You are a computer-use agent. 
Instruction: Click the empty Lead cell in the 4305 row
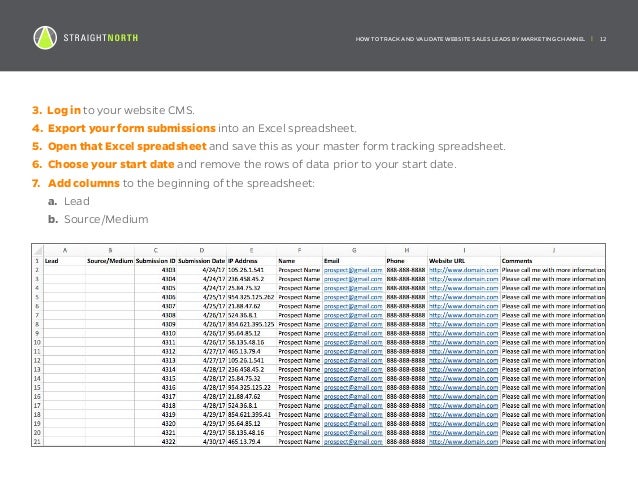pos(64,288)
